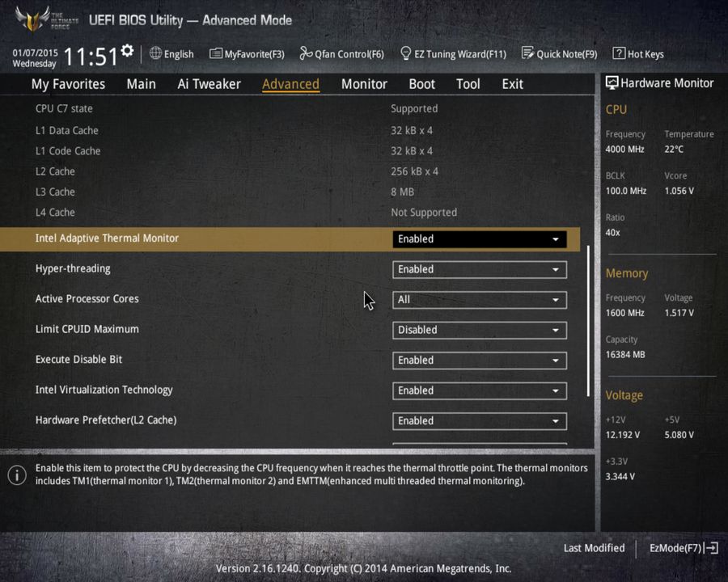728x582 pixels.
Task: Click the 3.344 V reading
Action: [x=620, y=477]
